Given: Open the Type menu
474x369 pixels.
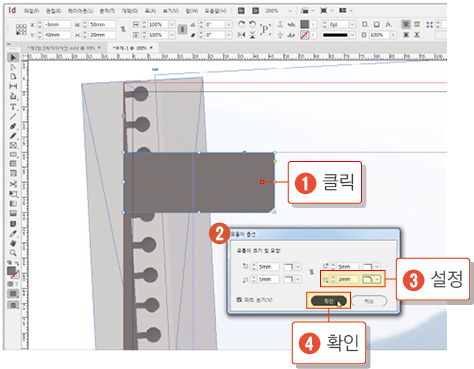Looking at the screenshot, I should point(107,11).
